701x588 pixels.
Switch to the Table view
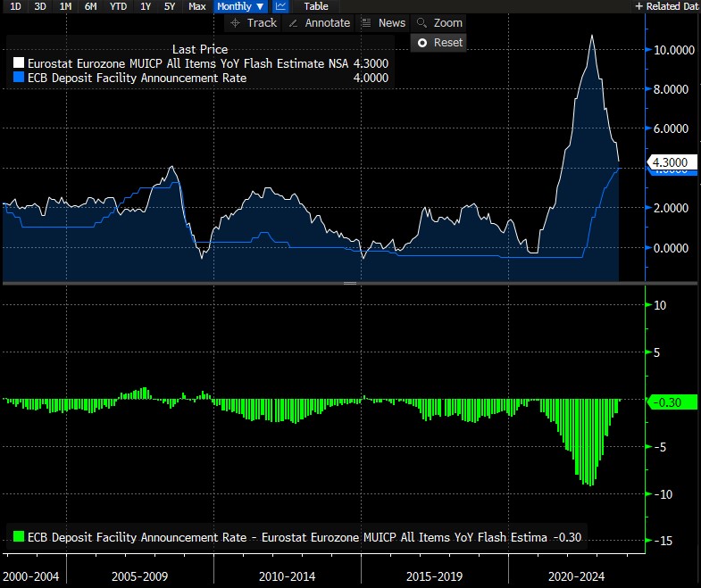pyautogui.click(x=316, y=6)
